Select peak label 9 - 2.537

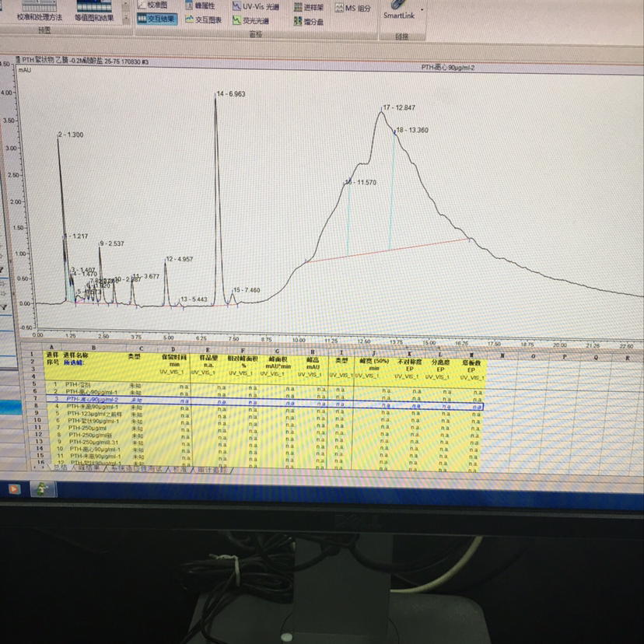[x=112, y=243]
